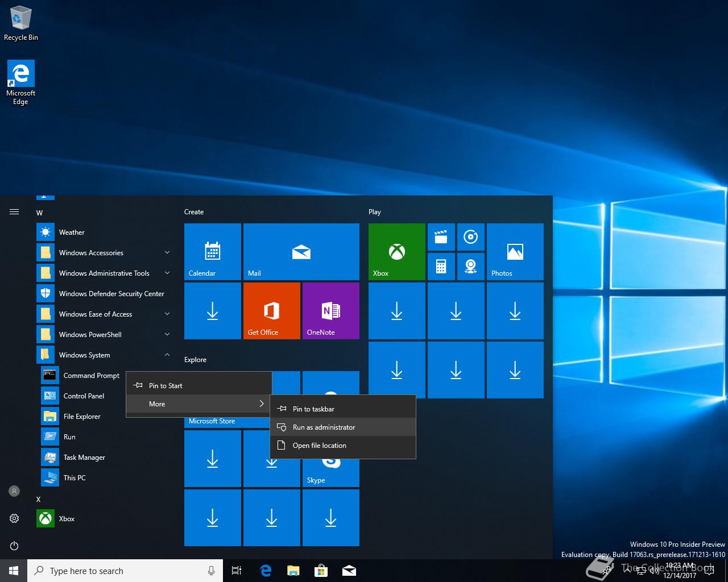Open the Settings gear in Start sidebar
Viewport: 728px width, 582px height.
click(x=14, y=518)
